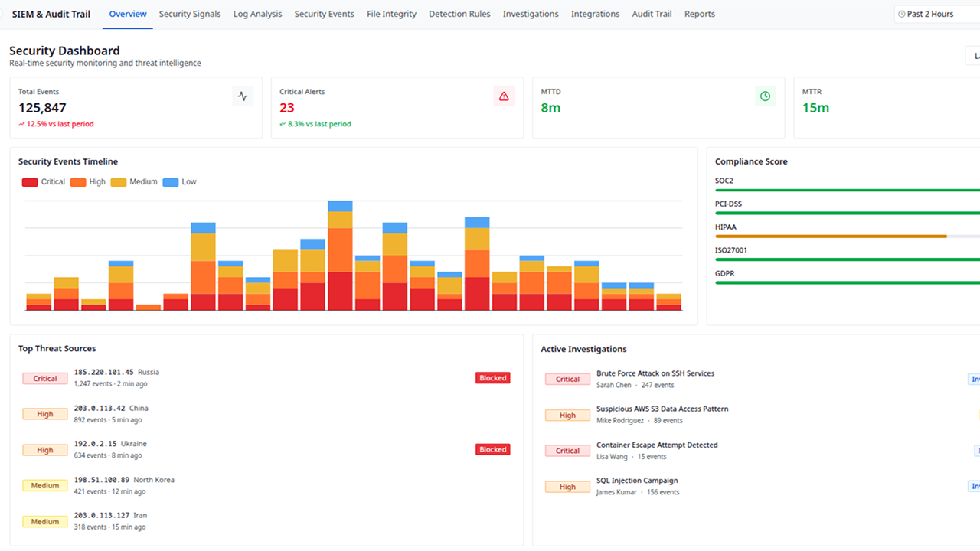This screenshot has height=551, width=980.
Task: Click the Blocked badge for 185.220.101.45
Action: click(493, 378)
